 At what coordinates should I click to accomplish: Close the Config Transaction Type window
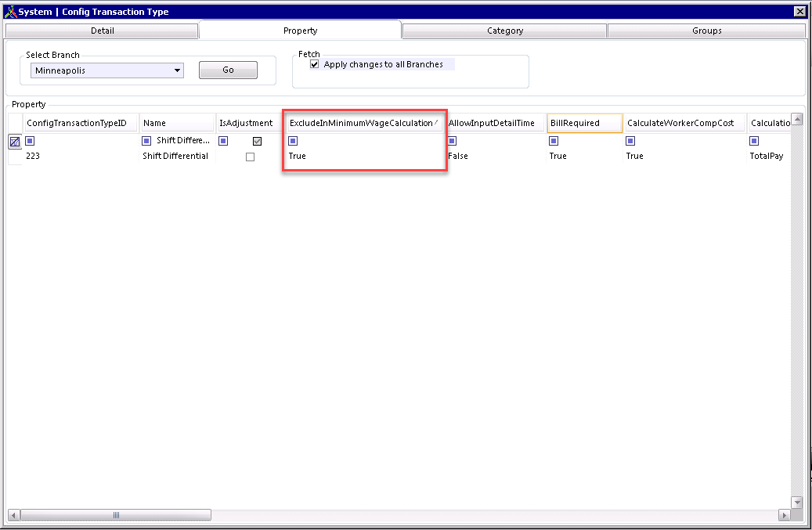point(799,12)
